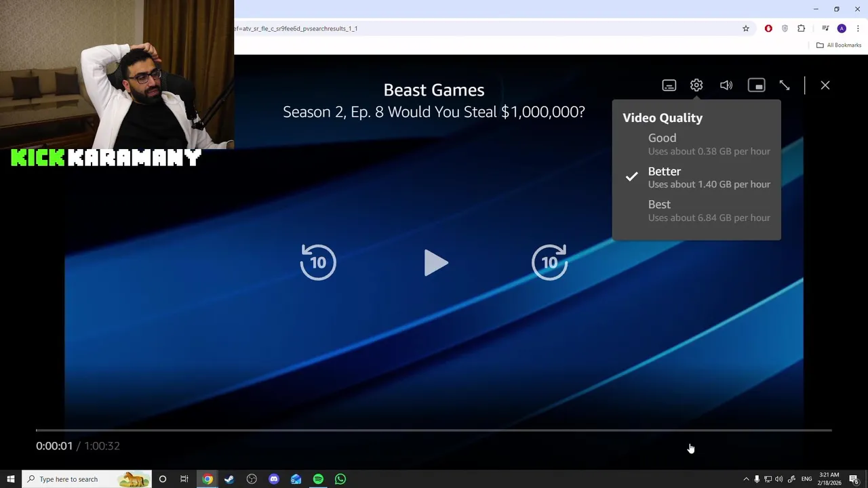The width and height of the screenshot is (868, 488).
Task: Open the Chrome extensions puzzle menu
Action: pyautogui.click(x=802, y=28)
